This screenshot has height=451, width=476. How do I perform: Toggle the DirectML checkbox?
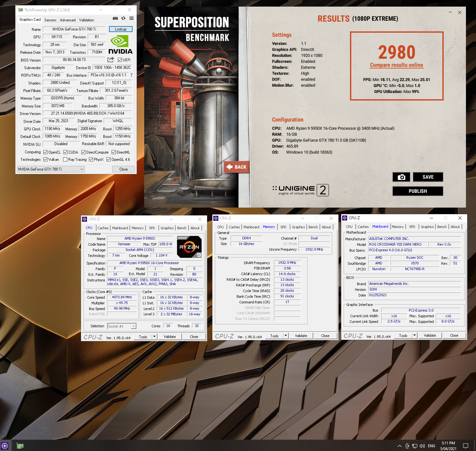(113, 152)
